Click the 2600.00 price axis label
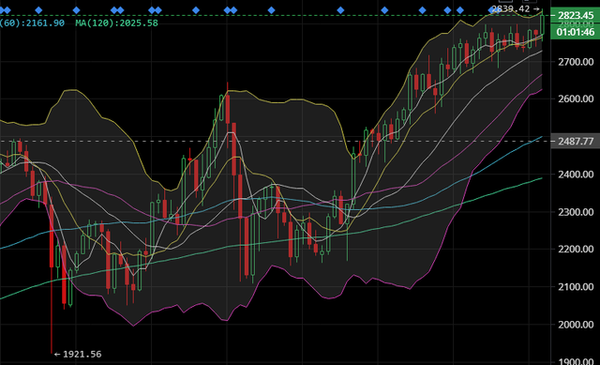This screenshot has height=365, width=600. (x=576, y=99)
